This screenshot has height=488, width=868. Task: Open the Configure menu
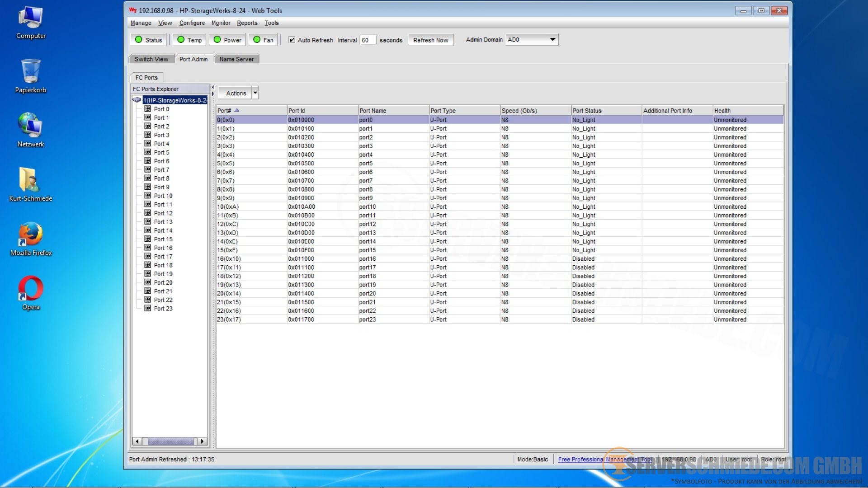192,23
